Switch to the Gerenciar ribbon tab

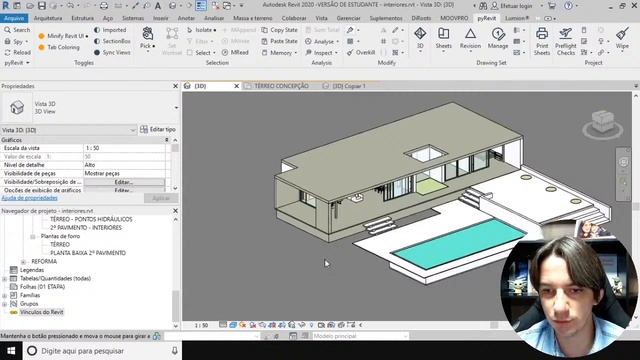[x=348, y=18]
